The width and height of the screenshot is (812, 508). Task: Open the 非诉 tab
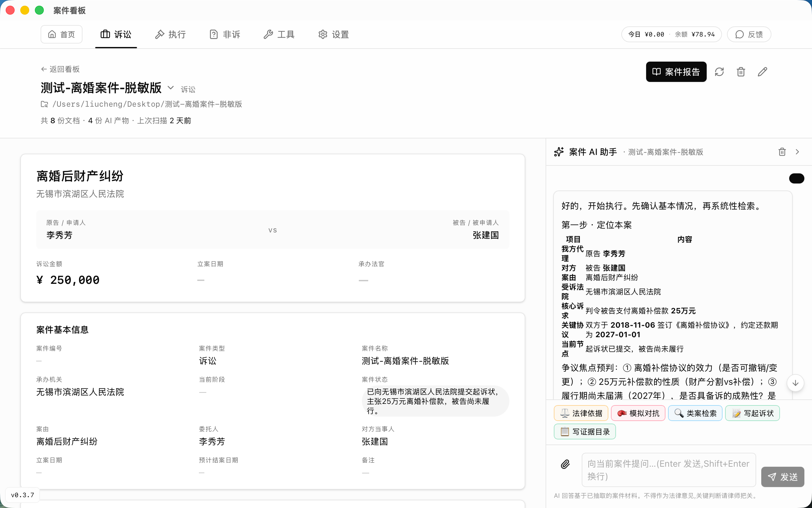(x=225, y=34)
